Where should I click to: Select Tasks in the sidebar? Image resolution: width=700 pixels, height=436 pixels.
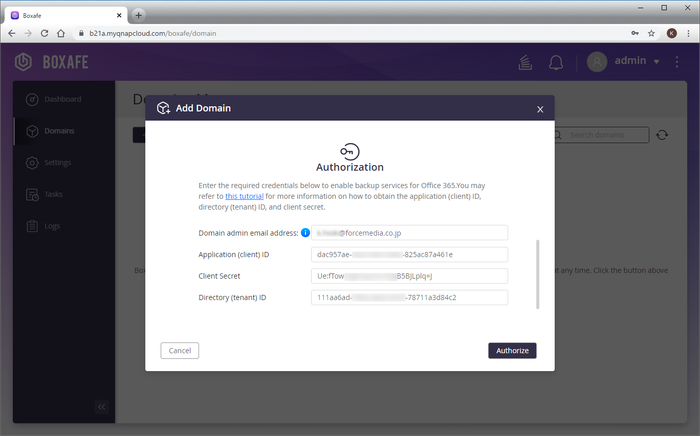53,194
